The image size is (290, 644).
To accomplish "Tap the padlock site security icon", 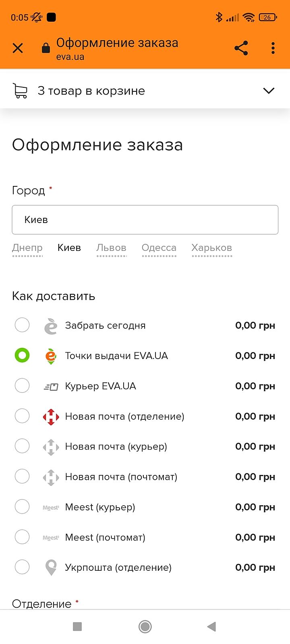I will click(x=46, y=48).
